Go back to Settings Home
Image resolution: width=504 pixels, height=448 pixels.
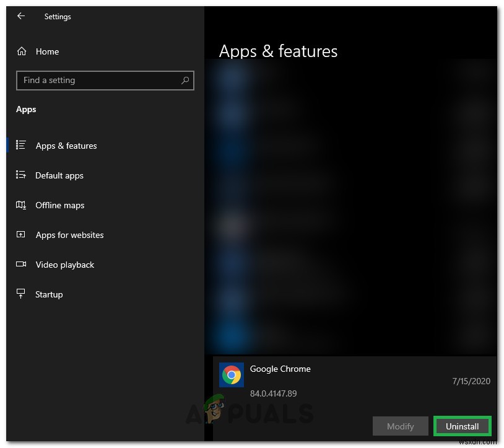(x=47, y=51)
